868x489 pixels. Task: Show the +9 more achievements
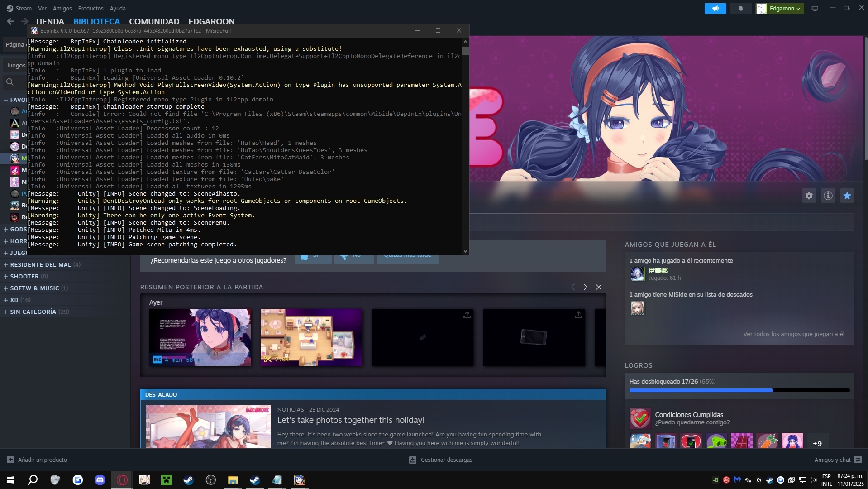point(817,443)
